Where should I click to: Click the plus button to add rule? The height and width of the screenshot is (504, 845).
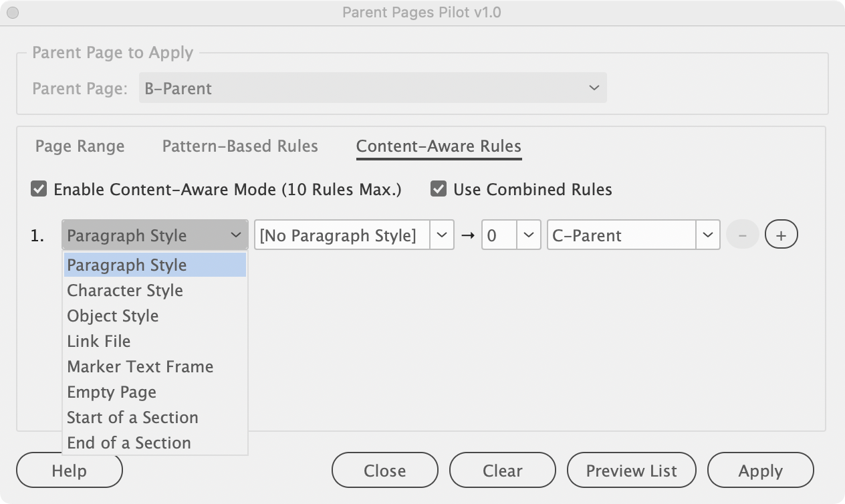(x=781, y=235)
